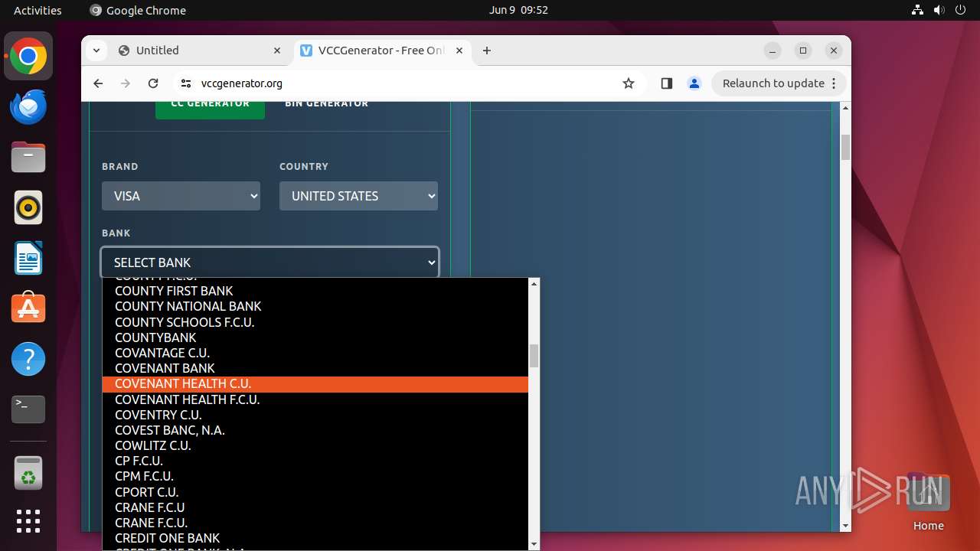Open a new Chrome tab
The image size is (980, 551).
tap(487, 51)
